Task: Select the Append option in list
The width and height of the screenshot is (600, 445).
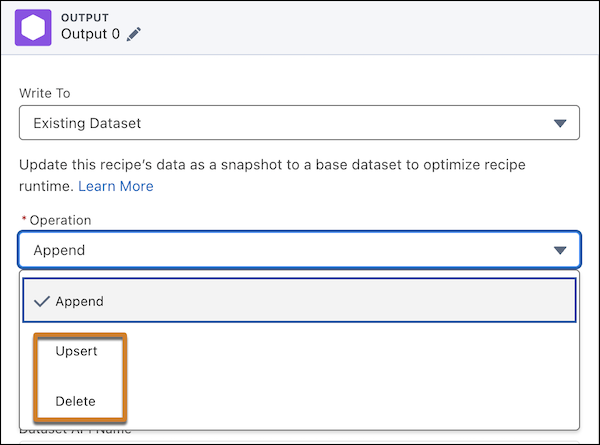Action: click(299, 301)
